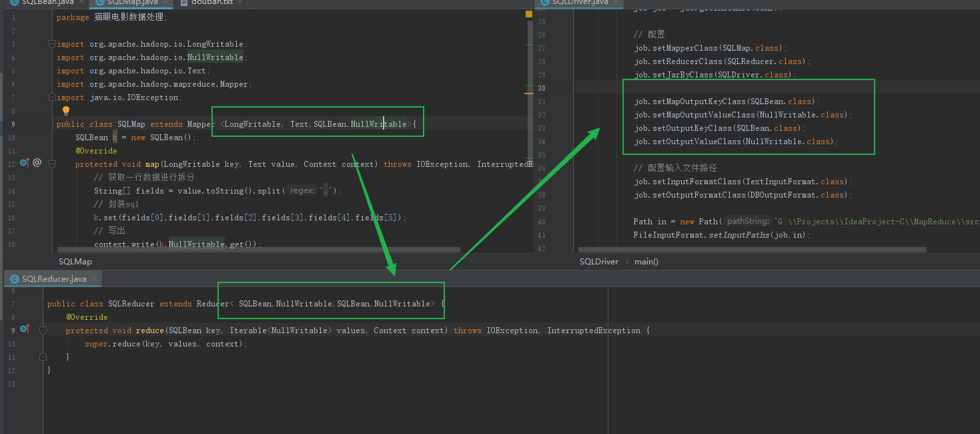Screen dimensions: 980x434
Task: Collapse the reduce method in SQLReducer
Action: click(x=42, y=330)
